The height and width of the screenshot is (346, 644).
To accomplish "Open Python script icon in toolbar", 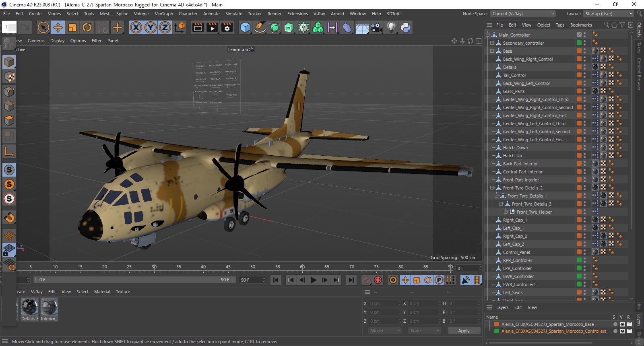I will [x=405, y=27].
